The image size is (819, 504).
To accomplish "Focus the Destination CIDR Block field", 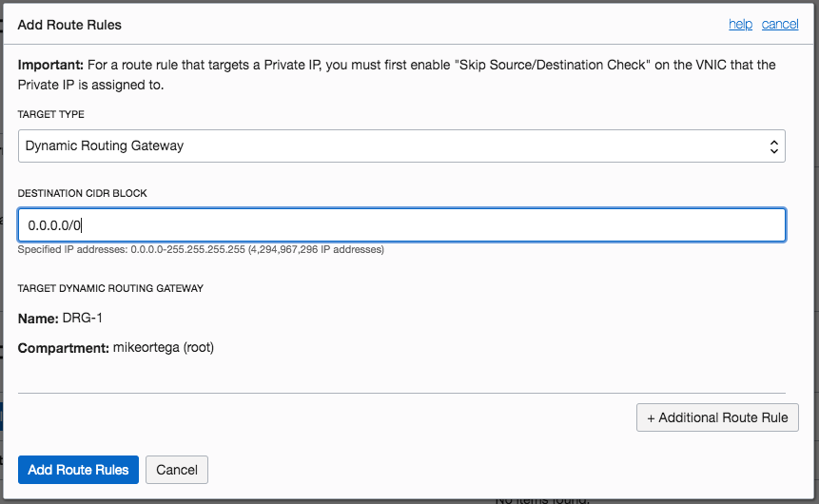I will click(400, 225).
